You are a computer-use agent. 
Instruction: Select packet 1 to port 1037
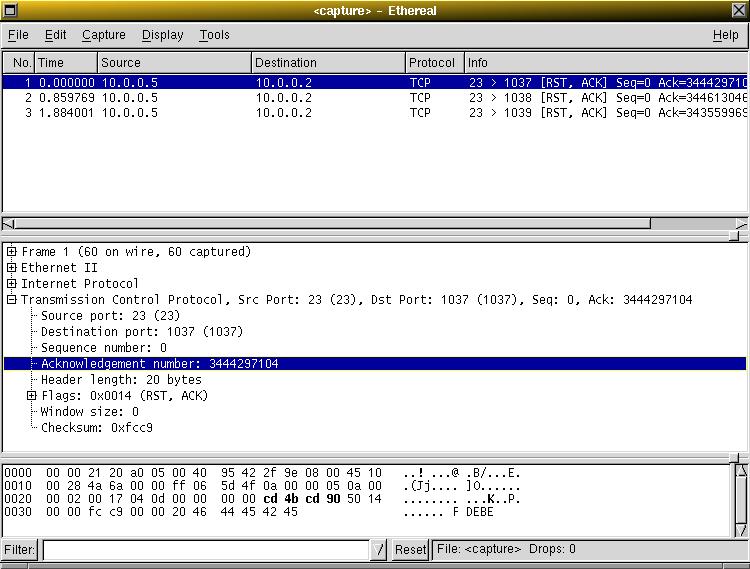click(375, 82)
